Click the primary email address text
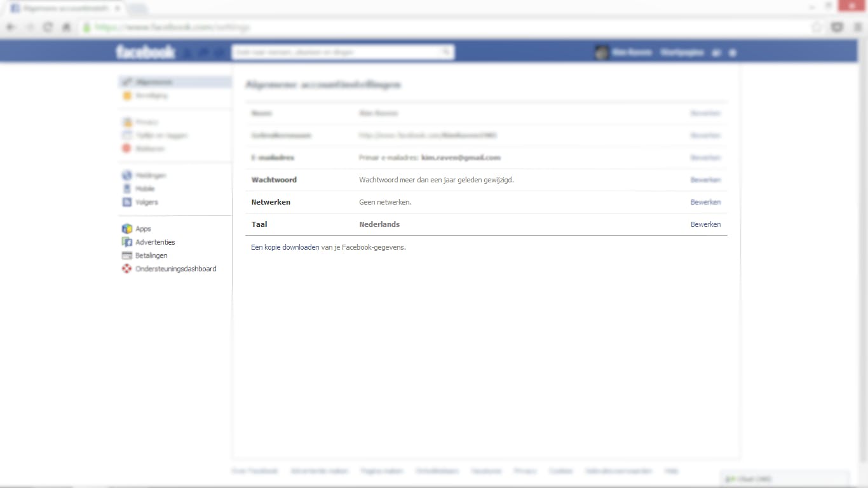 pos(430,158)
